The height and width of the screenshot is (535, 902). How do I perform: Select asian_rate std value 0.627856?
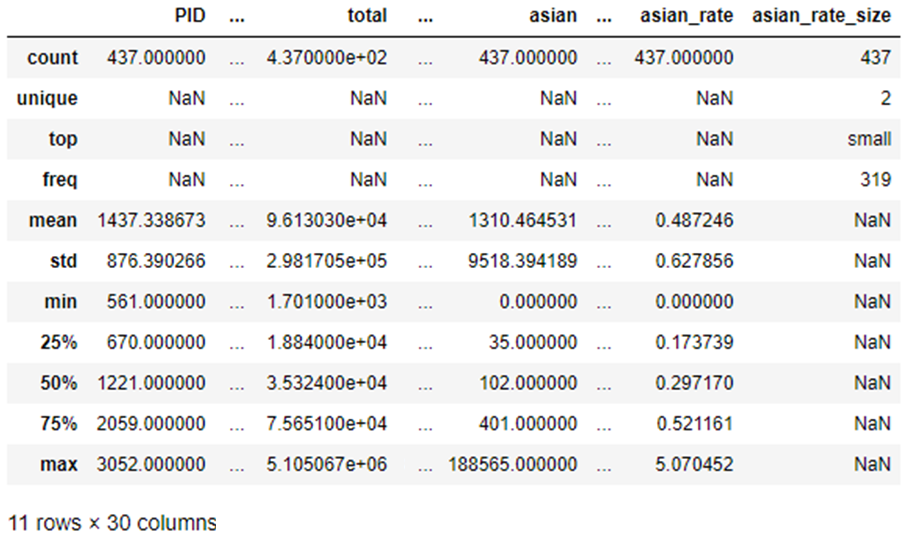(x=694, y=261)
